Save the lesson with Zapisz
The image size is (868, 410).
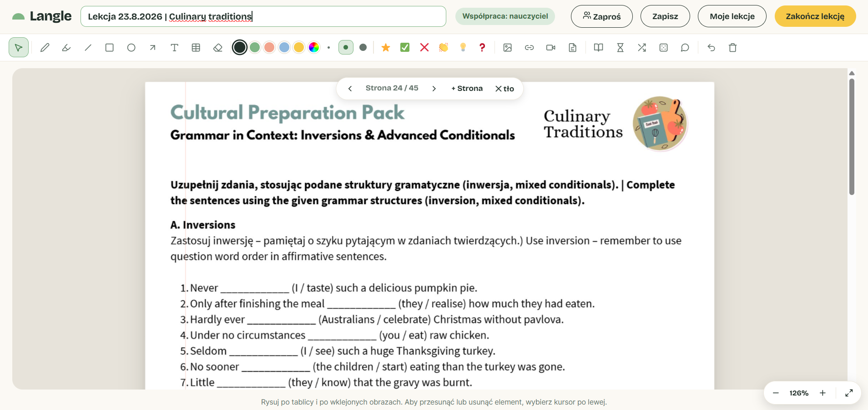point(665,16)
